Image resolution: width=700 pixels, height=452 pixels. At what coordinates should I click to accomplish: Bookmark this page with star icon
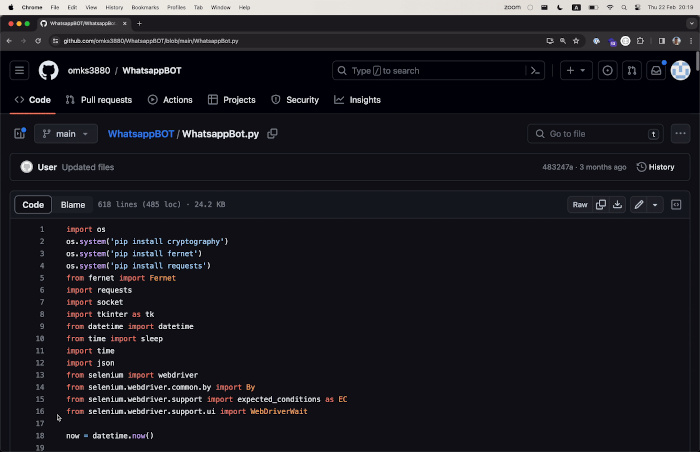pos(576,41)
